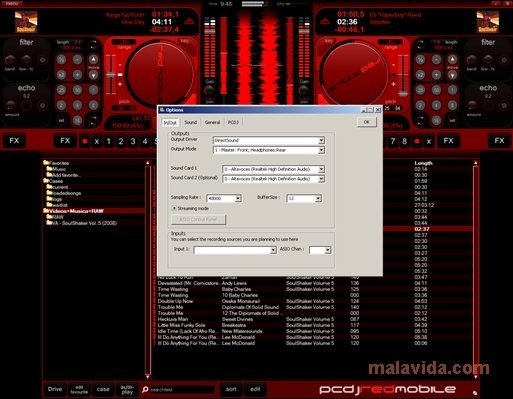
Task: Click the leftmost FX button
Action: 14,141
